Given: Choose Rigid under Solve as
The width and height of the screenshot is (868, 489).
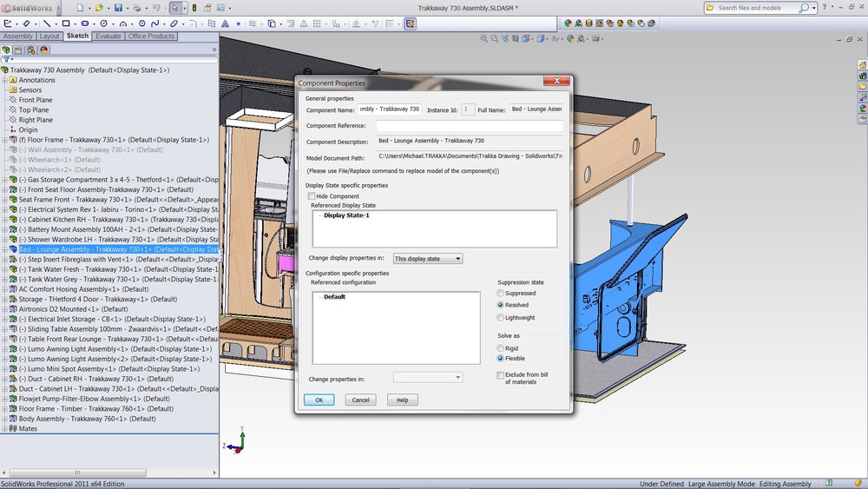Looking at the screenshot, I should [501, 347].
